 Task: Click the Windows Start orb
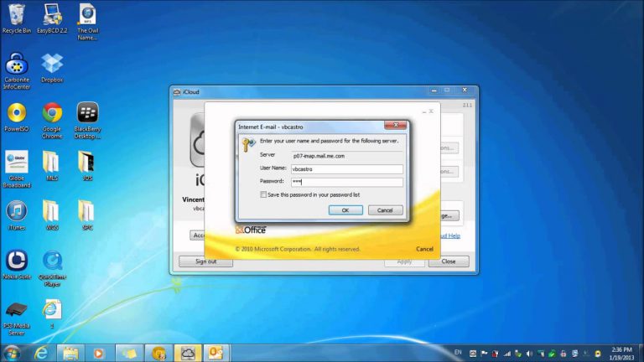coord(12,353)
